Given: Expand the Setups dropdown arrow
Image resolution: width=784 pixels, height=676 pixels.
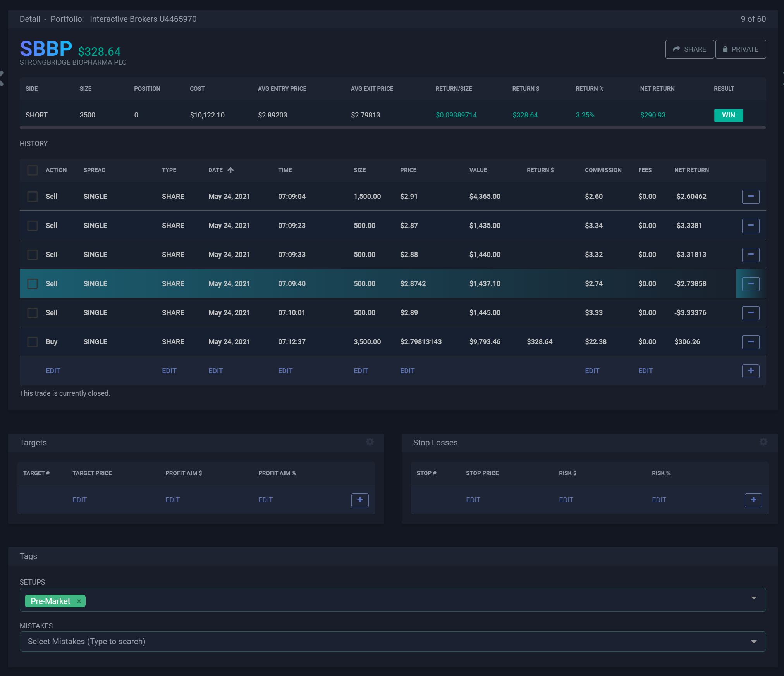Looking at the screenshot, I should [x=753, y=598].
